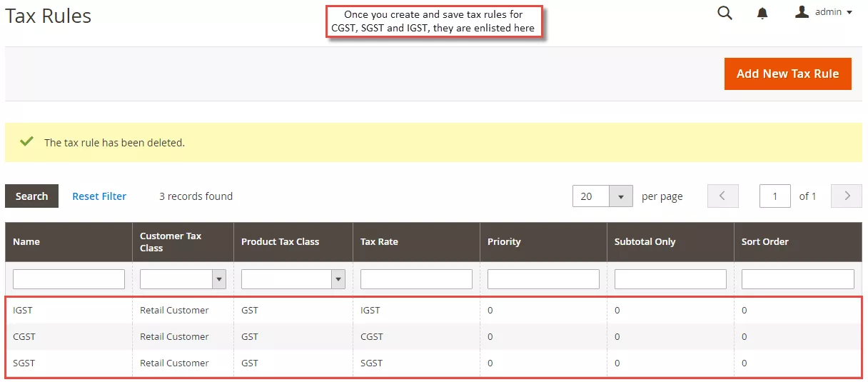Click the page number input field
Screen dimensions: 868x382
click(774, 196)
